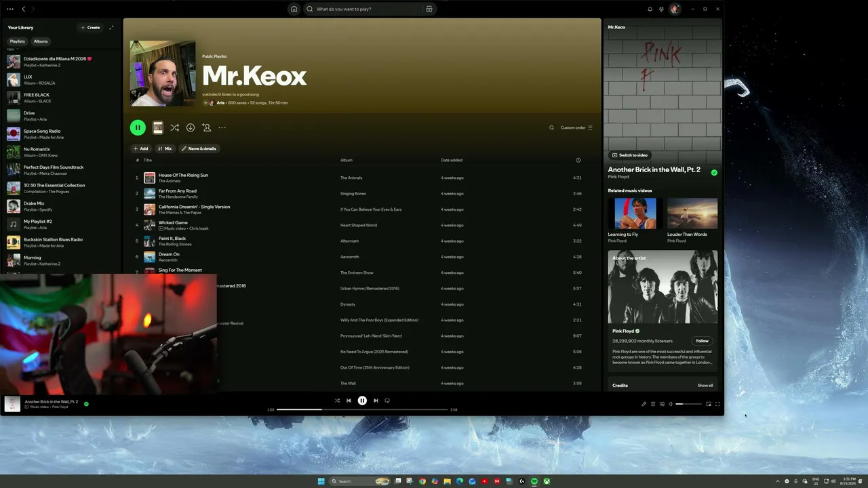Viewport: 868px width, 488px height.
Task: Open The Handsome Family artist link
Action: [178, 197]
